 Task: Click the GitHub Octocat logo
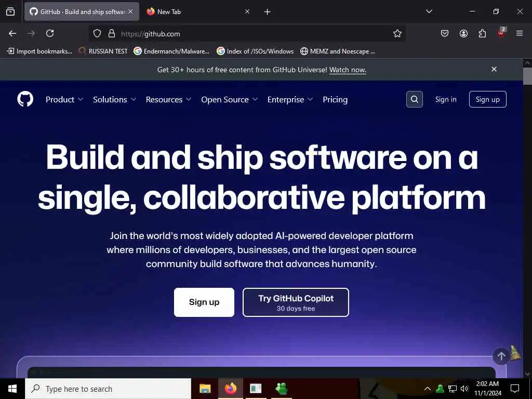[25, 99]
